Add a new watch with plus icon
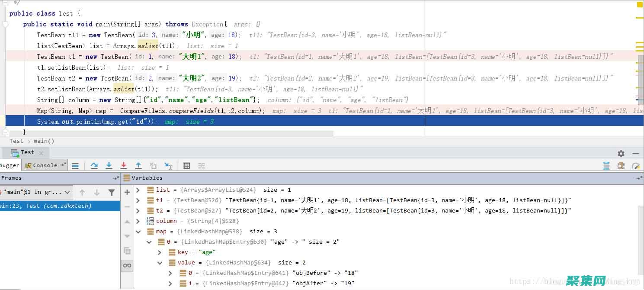Screen dimensions: 644x290 (127, 192)
